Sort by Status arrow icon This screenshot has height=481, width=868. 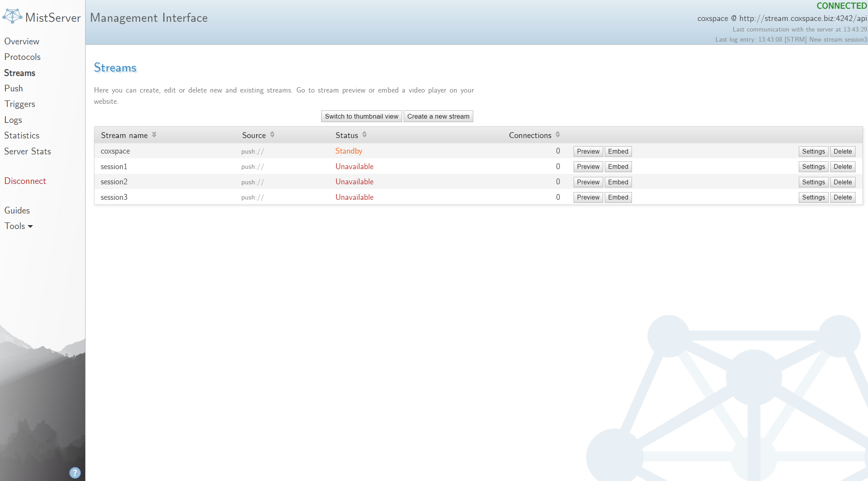[x=364, y=135]
